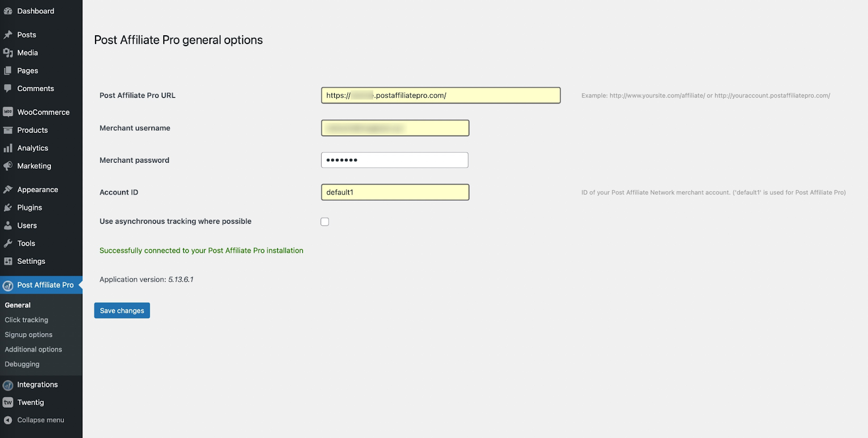Click the Integrations icon in sidebar

point(8,385)
